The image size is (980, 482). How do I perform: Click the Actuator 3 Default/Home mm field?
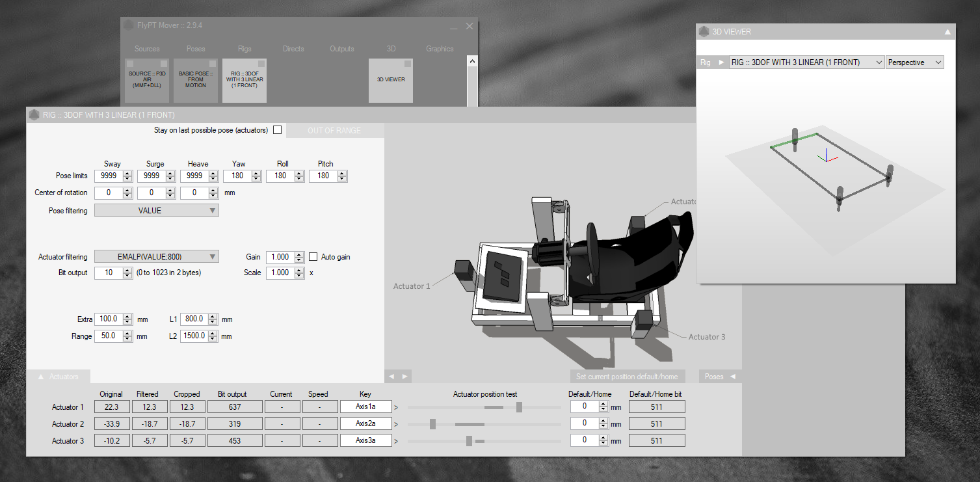click(x=585, y=440)
